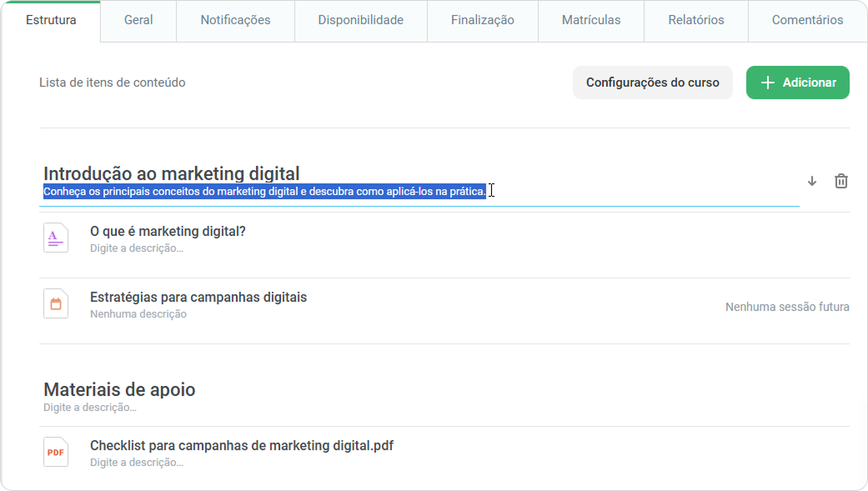Image resolution: width=868 pixels, height=491 pixels.
Task: Open Estratégias para campanhas digitais item
Action: (x=198, y=298)
